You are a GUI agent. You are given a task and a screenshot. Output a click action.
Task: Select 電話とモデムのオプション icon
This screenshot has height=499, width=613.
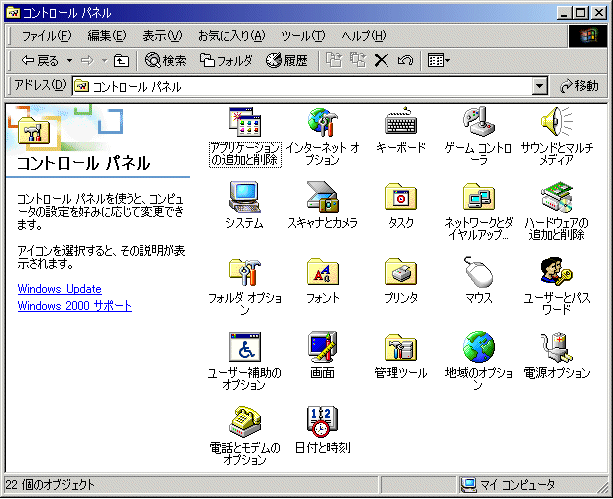[245, 422]
